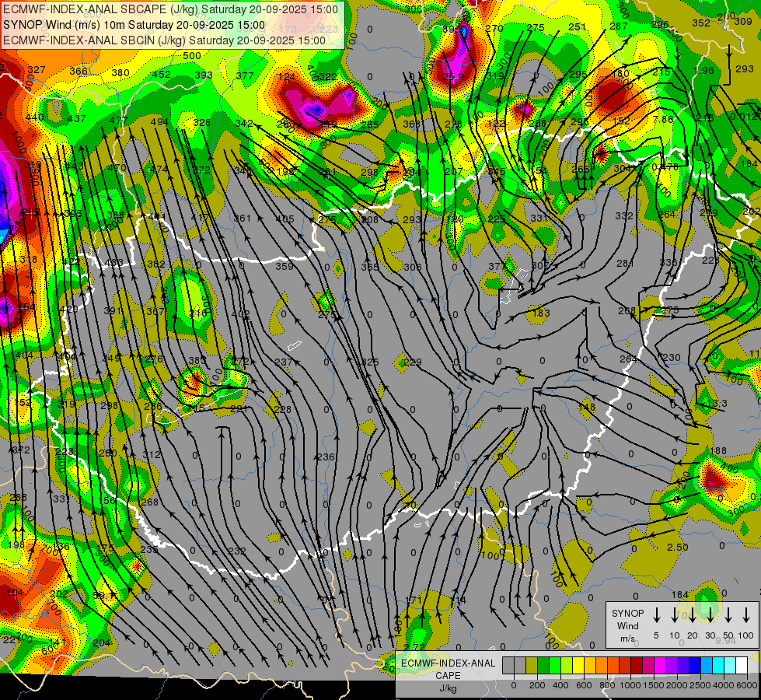
Task: Pick the deep blue swatch before 2500
Action: click(694, 665)
